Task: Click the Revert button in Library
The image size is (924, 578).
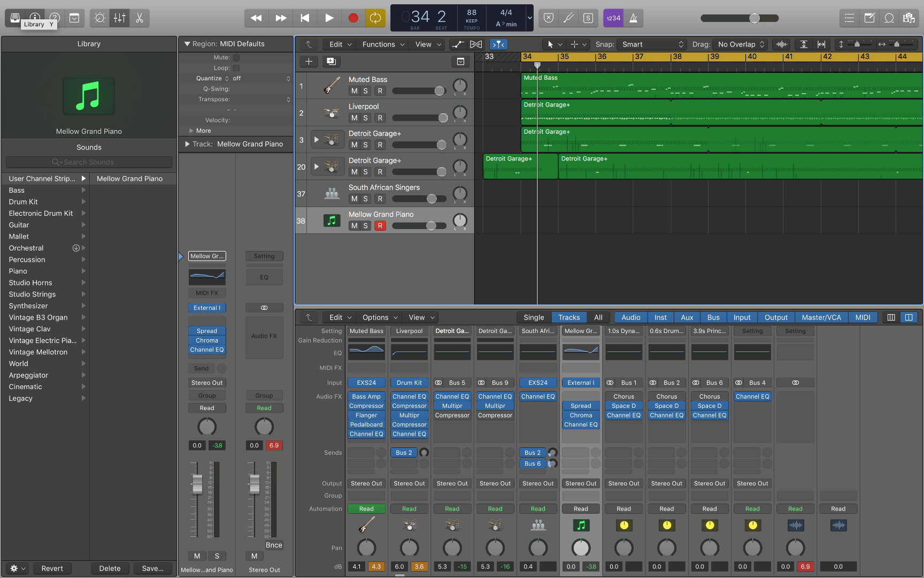Action: tap(52, 568)
